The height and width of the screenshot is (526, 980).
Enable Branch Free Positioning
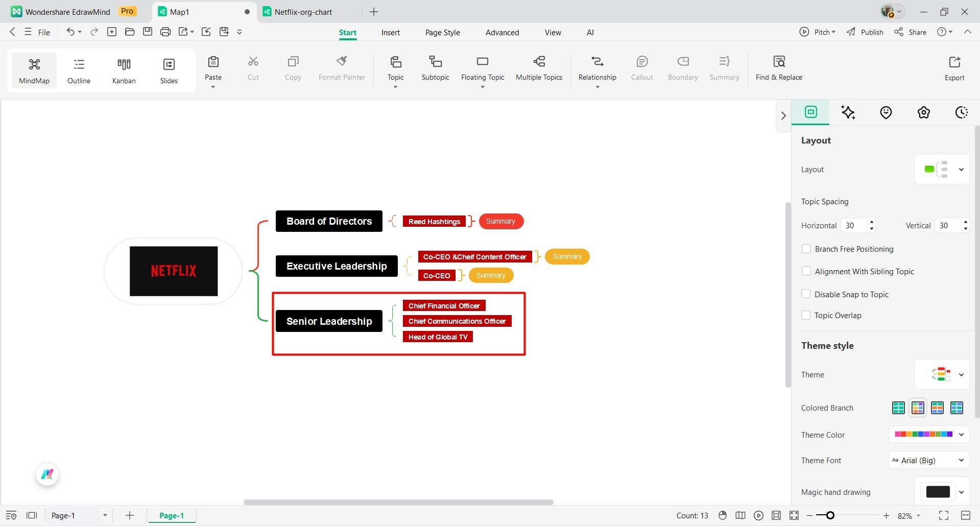(x=806, y=249)
